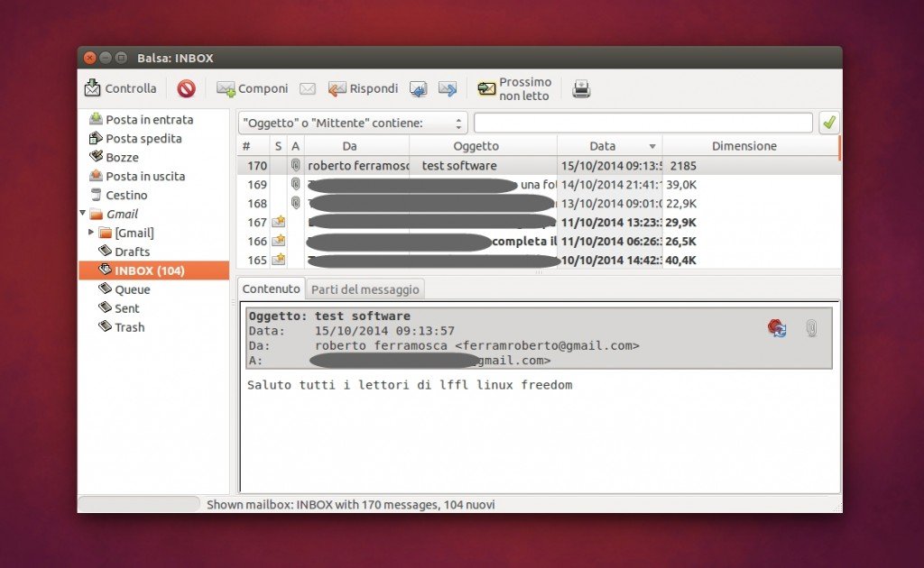The width and height of the screenshot is (924, 568).
Task: Click the red stop icon
Action: [189, 87]
